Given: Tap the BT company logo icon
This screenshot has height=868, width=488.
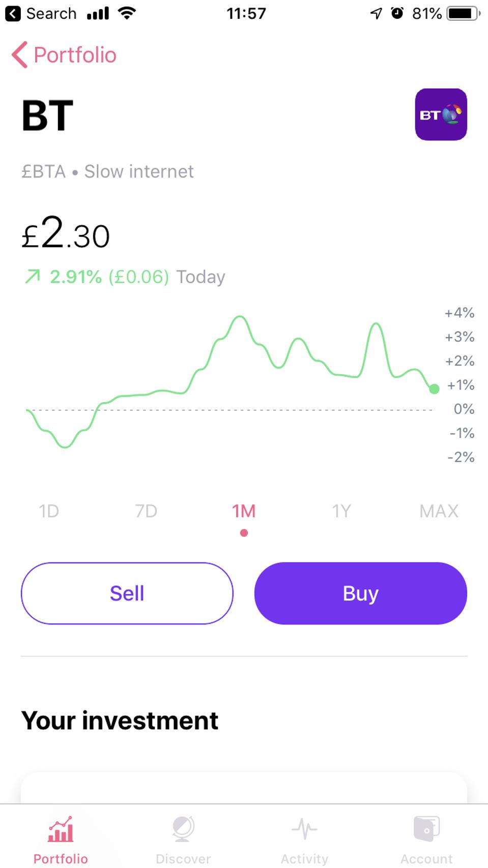Looking at the screenshot, I should click(x=441, y=114).
